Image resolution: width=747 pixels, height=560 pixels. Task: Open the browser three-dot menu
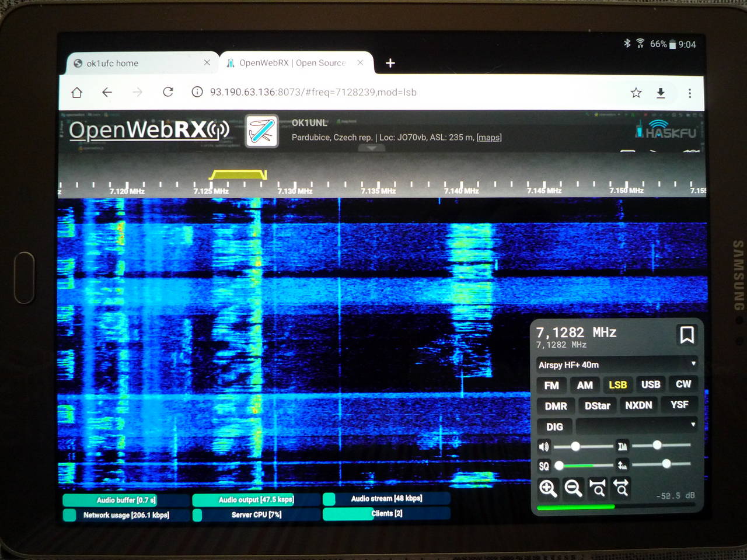(689, 93)
